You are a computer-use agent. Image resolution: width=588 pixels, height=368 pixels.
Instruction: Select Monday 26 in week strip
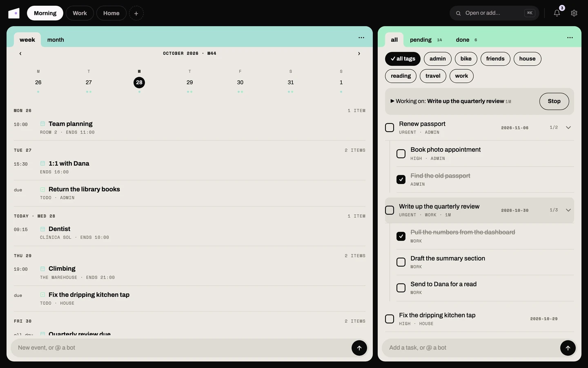(38, 82)
